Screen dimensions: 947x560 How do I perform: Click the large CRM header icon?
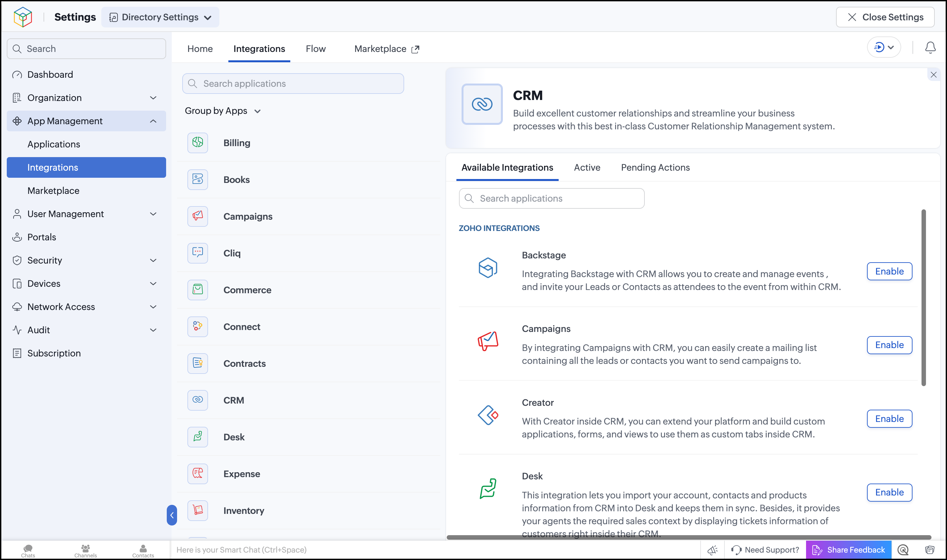[x=482, y=104]
